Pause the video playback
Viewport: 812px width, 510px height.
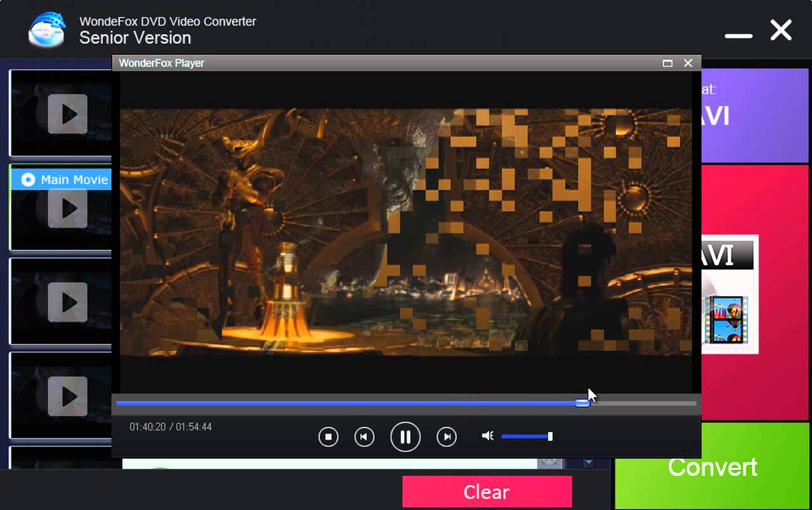coord(405,437)
